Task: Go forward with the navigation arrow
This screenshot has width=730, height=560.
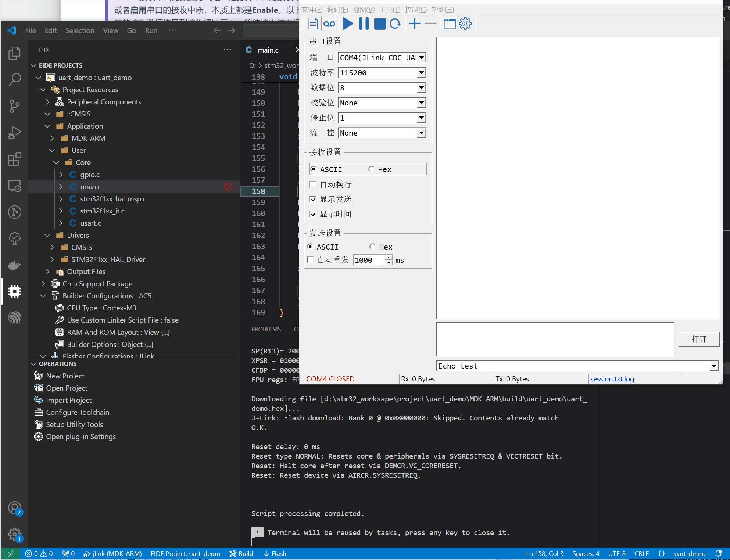Action: point(231,30)
